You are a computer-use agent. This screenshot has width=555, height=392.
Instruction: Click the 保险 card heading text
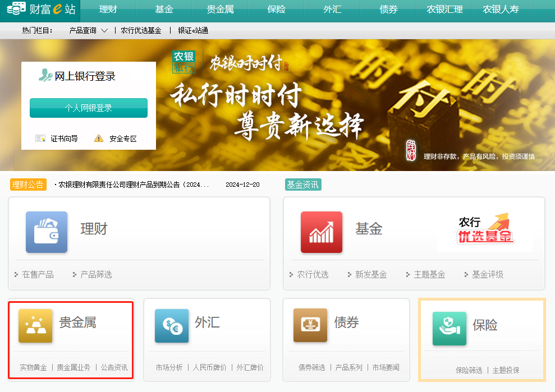(x=485, y=325)
